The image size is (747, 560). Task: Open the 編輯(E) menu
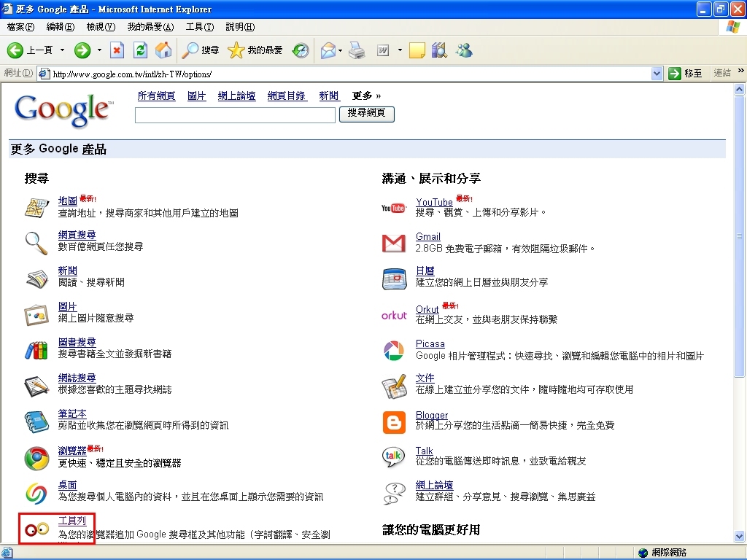point(60,27)
